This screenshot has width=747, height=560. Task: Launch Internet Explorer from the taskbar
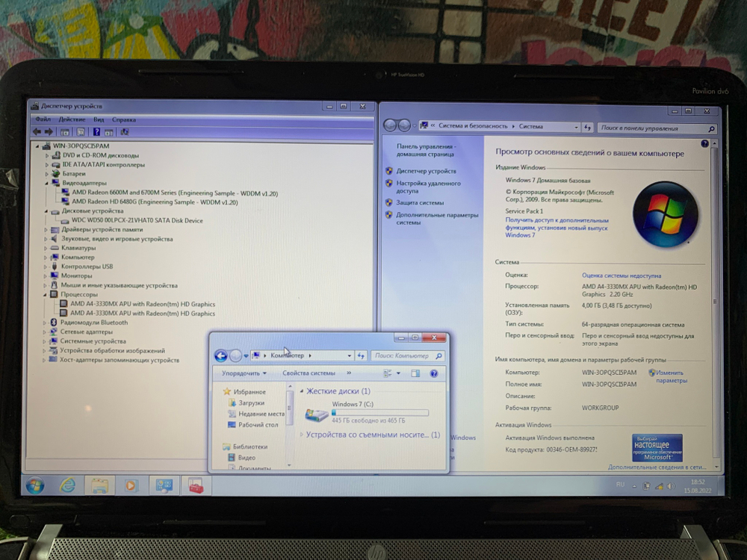click(x=68, y=486)
